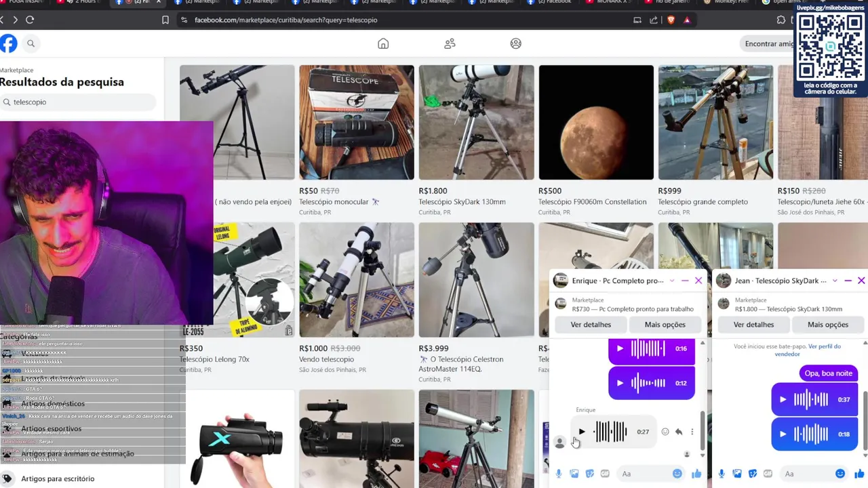Expand Jean chat header dropdown chevron
The image size is (868, 488).
[x=835, y=281]
